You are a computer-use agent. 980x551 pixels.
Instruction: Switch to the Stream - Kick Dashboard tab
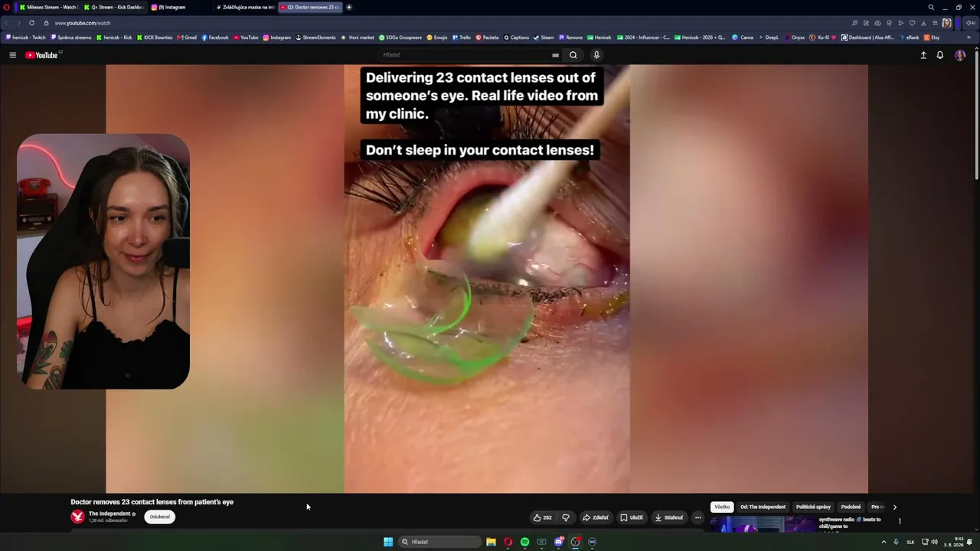[x=113, y=7]
